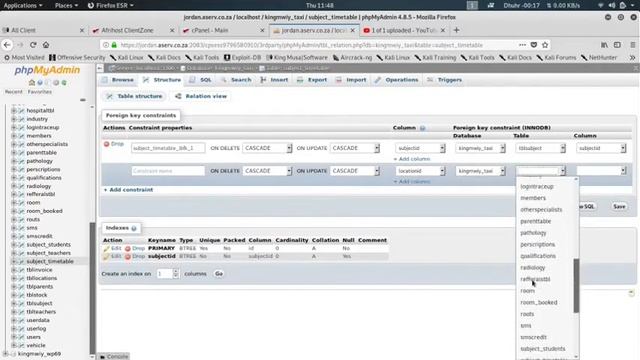Open ON DELETE dropdown for first constraint
This screenshot has height=360, width=640.
click(x=267, y=148)
